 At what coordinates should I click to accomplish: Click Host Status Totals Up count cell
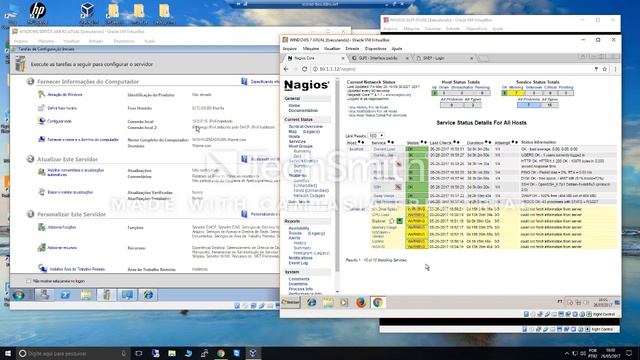click(x=434, y=93)
